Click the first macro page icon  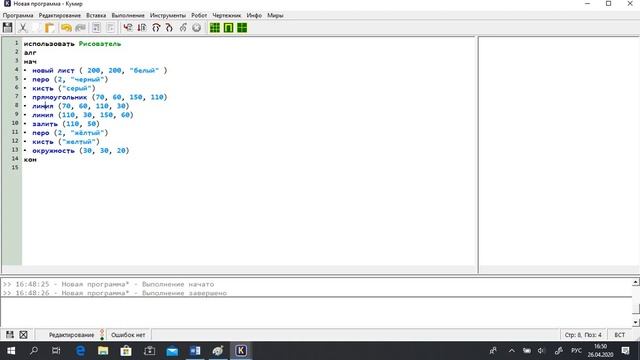click(x=96, y=28)
